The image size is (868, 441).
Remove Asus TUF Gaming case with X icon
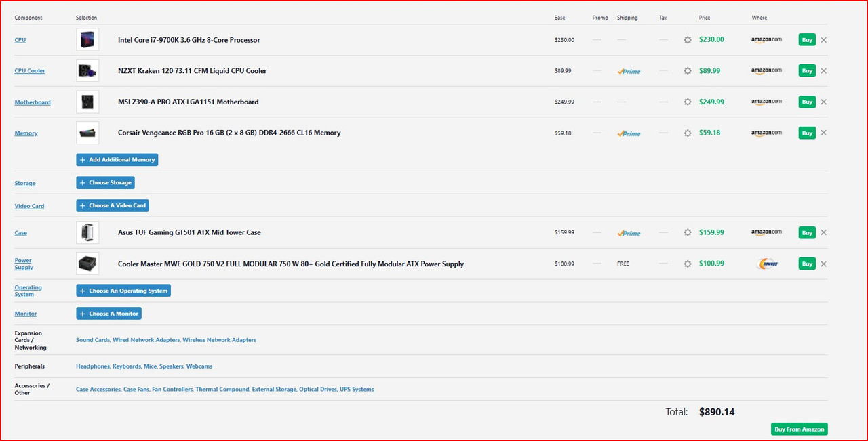tap(823, 233)
